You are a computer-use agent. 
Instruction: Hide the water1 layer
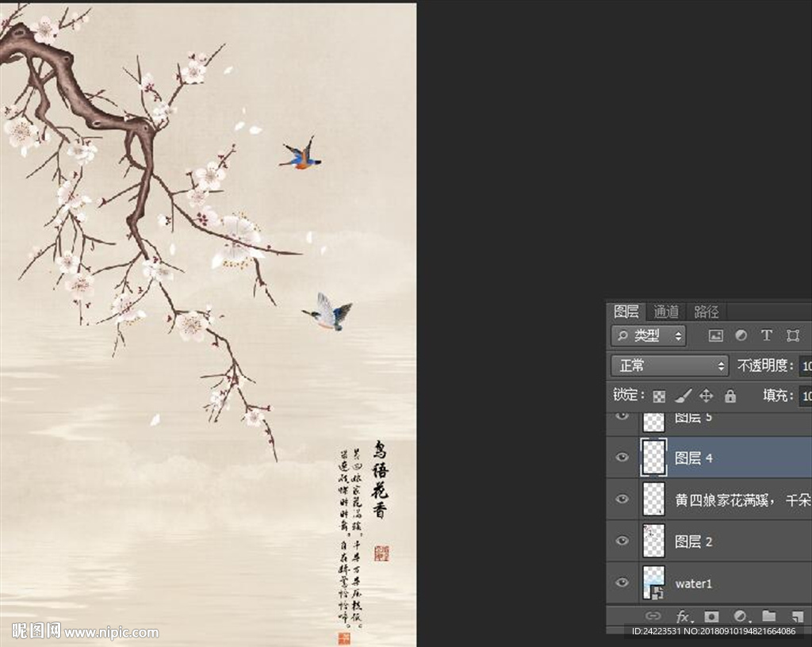(x=623, y=583)
